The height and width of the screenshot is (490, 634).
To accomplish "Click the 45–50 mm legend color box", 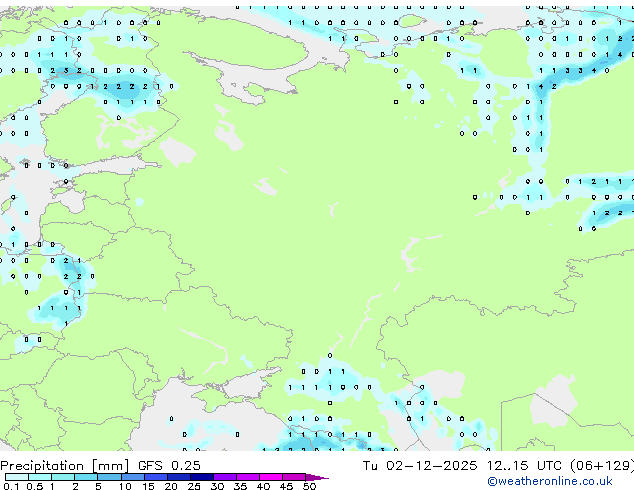I will coord(294,477).
